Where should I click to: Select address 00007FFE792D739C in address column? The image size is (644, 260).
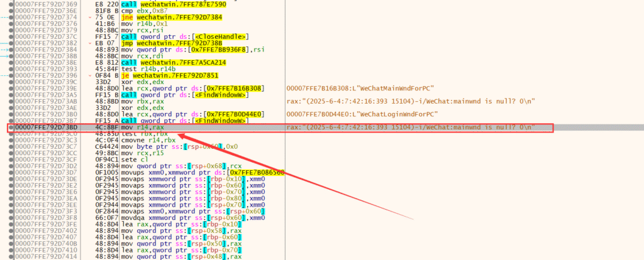[45, 82]
